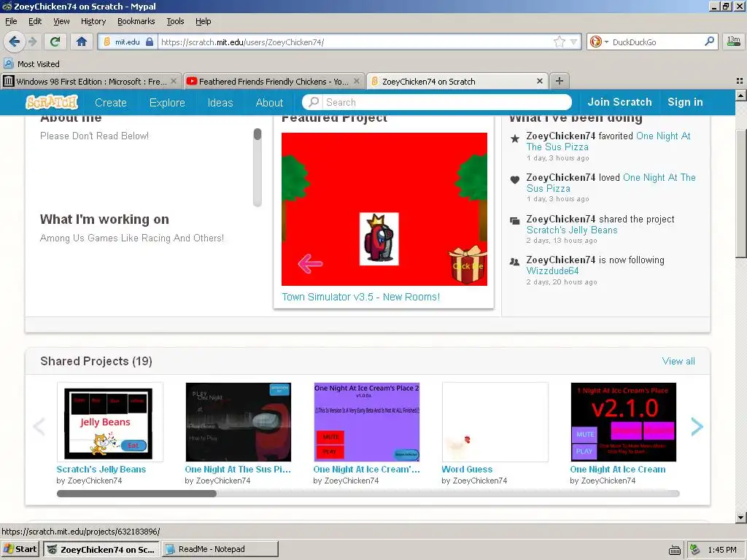This screenshot has height=560, width=747.
Task: Open One Night At The Sus Pi... thumbnail
Action: pos(239,422)
